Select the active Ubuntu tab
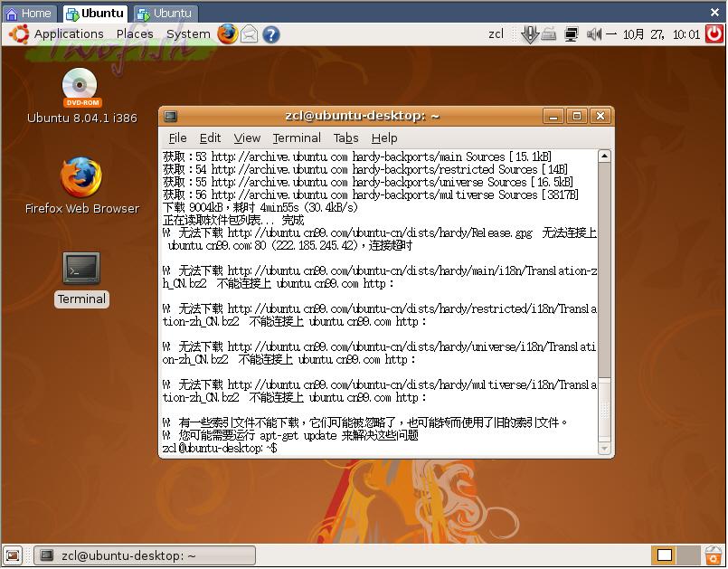Image resolution: width=728 pixels, height=569 pixels. tap(95, 14)
